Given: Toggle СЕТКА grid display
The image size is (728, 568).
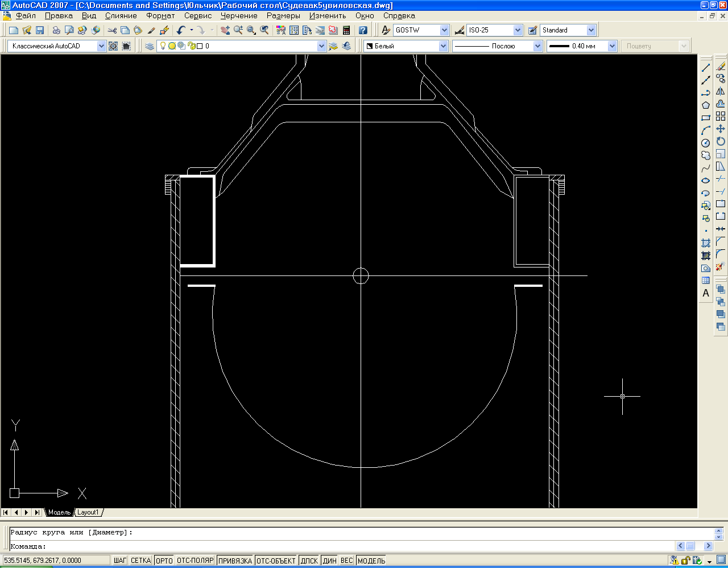Looking at the screenshot, I should coord(140,561).
